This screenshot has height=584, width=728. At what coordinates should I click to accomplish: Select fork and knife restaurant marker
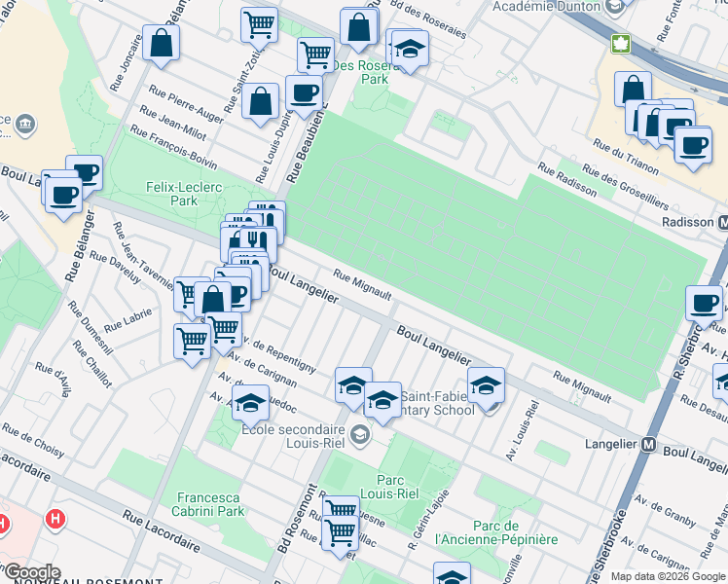(x=258, y=240)
